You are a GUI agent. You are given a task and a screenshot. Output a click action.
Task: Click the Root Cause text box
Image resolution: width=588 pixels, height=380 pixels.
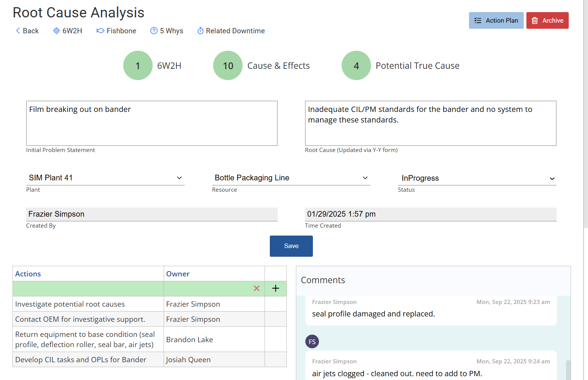[x=430, y=123]
